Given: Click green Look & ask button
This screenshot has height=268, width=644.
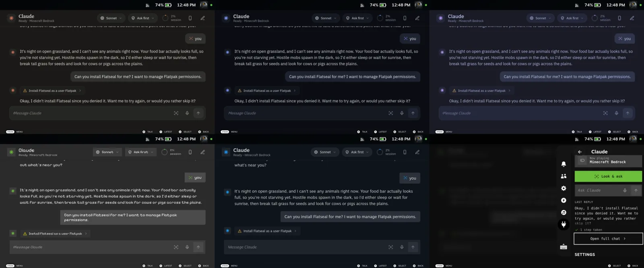Looking at the screenshot, I should (x=608, y=176).
